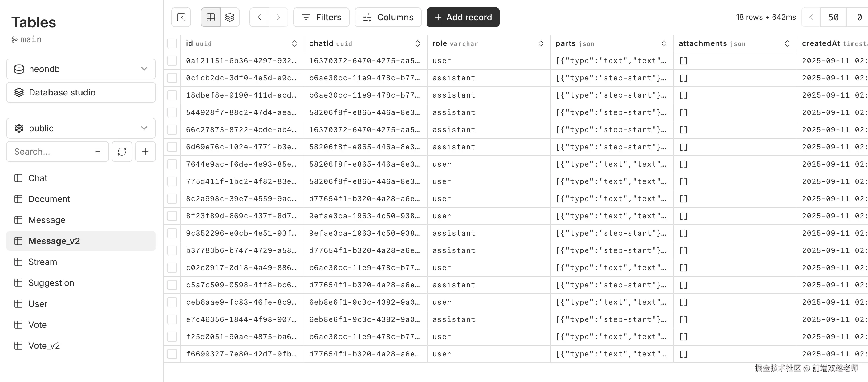Switch to stacked layers view icon
The height and width of the screenshot is (382, 868).
(230, 17)
